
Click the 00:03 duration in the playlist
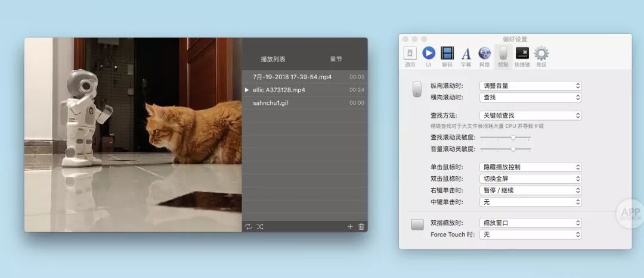point(357,77)
